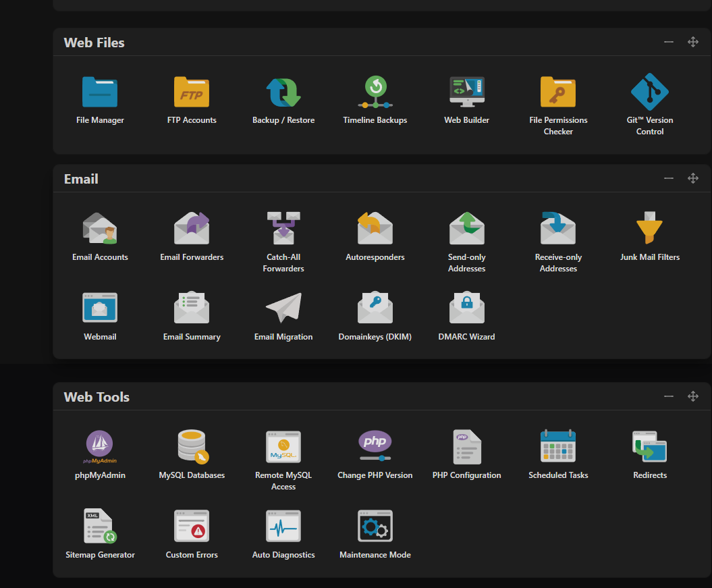Launch the Web Builder
This screenshot has width=712, height=588.
(x=467, y=92)
